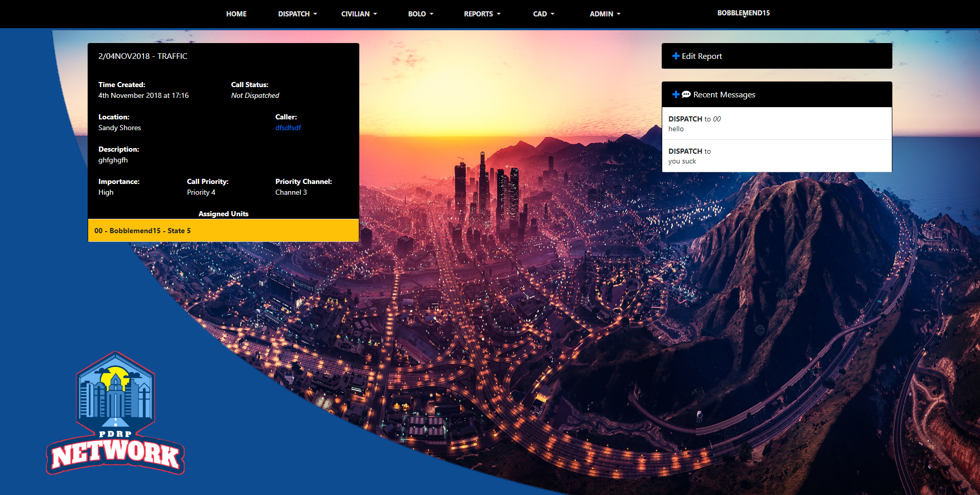980x495 pixels.
Task: Open the REPORTS dropdown menu
Action: point(482,14)
